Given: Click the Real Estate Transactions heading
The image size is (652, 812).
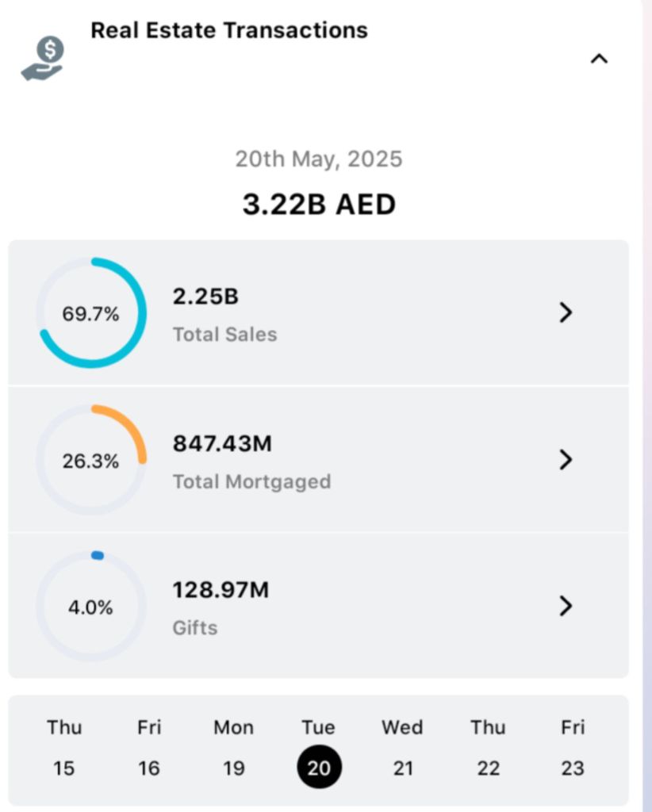Looking at the screenshot, I should pos(229,31).
